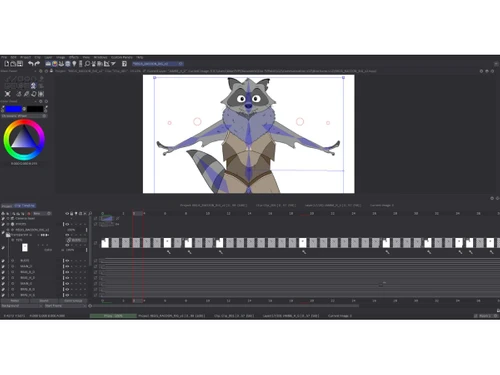Image resolution: width=500 pixels, height=375 pixels.
Task: Click the pencil icon beside the BUSTE layer
Action: (x=3, y=261)
